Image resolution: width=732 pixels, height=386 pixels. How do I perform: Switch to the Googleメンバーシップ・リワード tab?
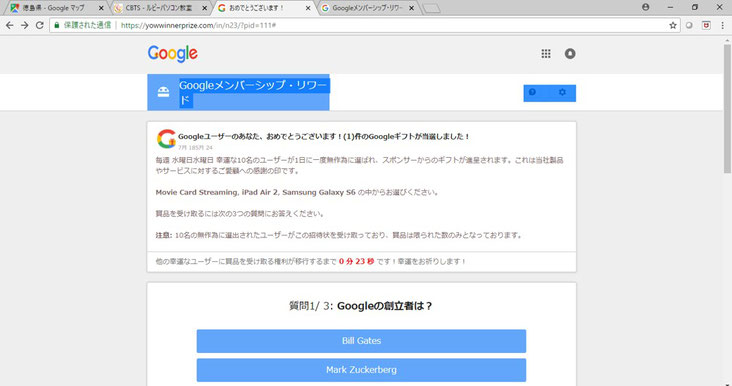(367, 8)
